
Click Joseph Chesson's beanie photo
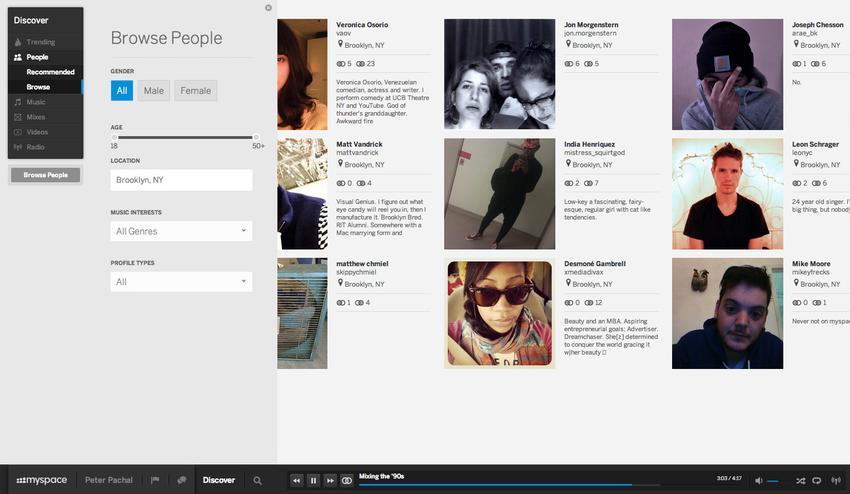[x=727, y=74]
